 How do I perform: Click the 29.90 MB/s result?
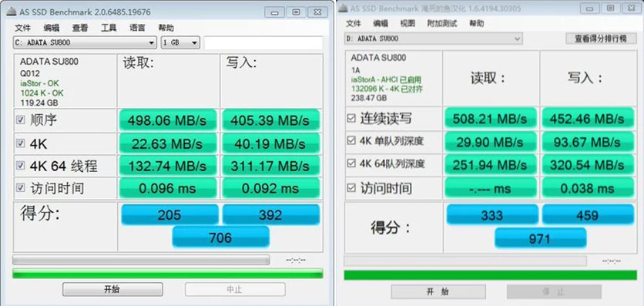pos(490,142)
